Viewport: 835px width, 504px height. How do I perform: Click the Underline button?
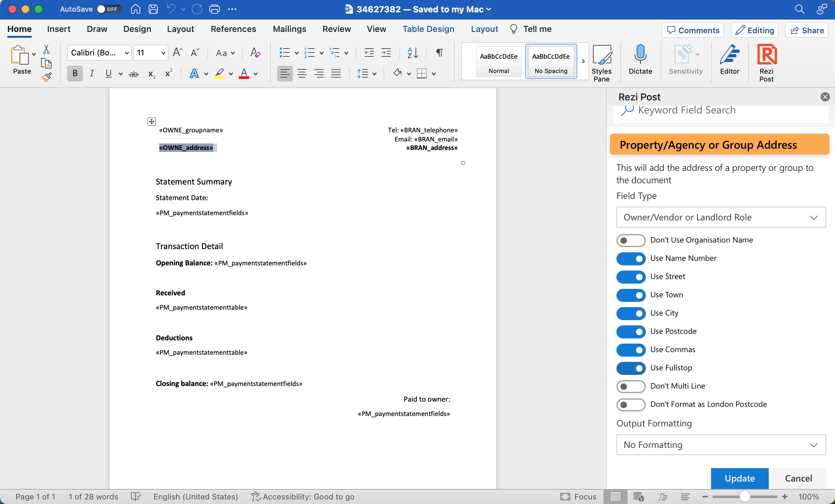pos(108,73)
